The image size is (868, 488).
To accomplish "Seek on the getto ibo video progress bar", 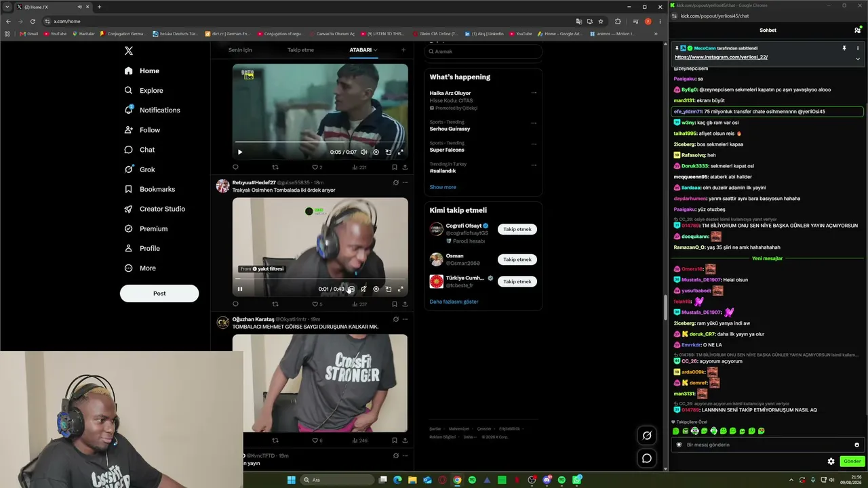I will click(x=320, y=142).
